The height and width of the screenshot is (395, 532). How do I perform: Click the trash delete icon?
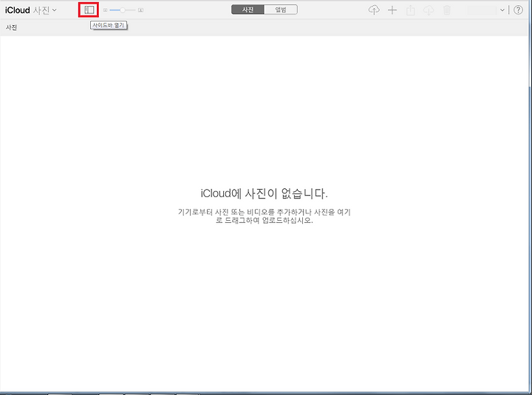[447, 10]
